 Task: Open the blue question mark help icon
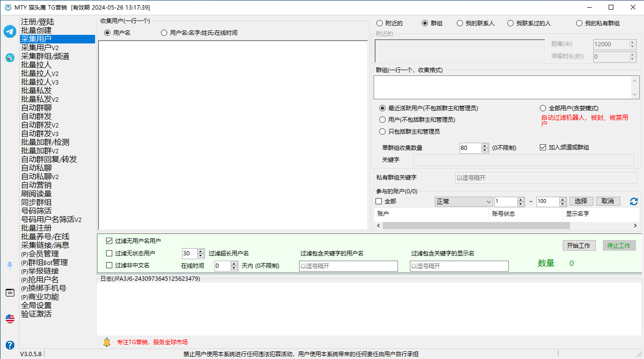click(x=10, y=345)
